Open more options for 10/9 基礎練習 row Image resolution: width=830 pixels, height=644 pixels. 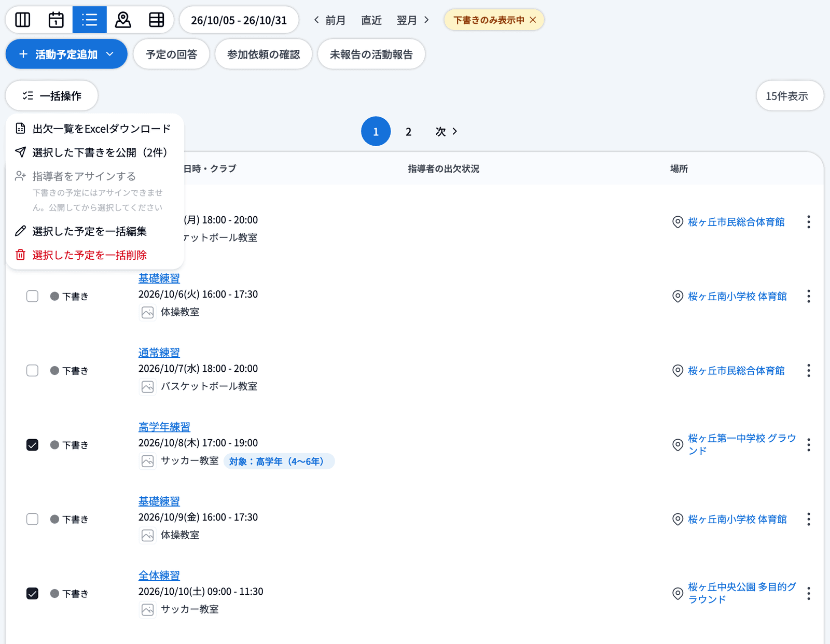point(809,519)
